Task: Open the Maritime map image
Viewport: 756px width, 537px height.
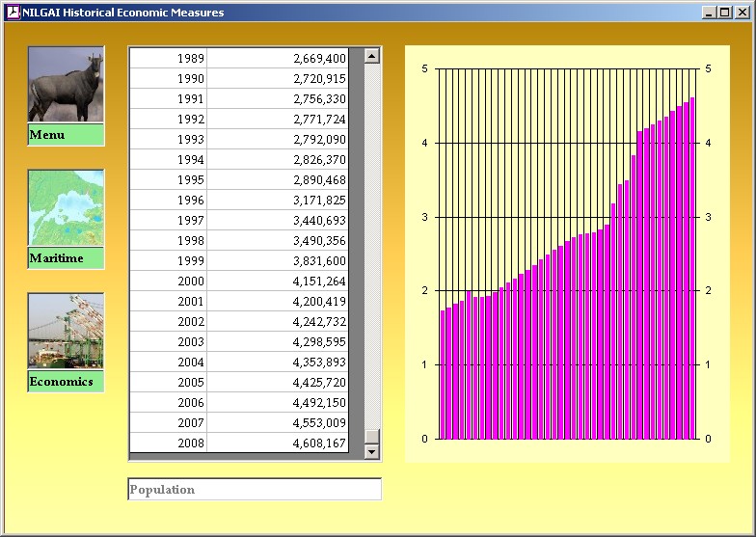Action: [66, 208]
